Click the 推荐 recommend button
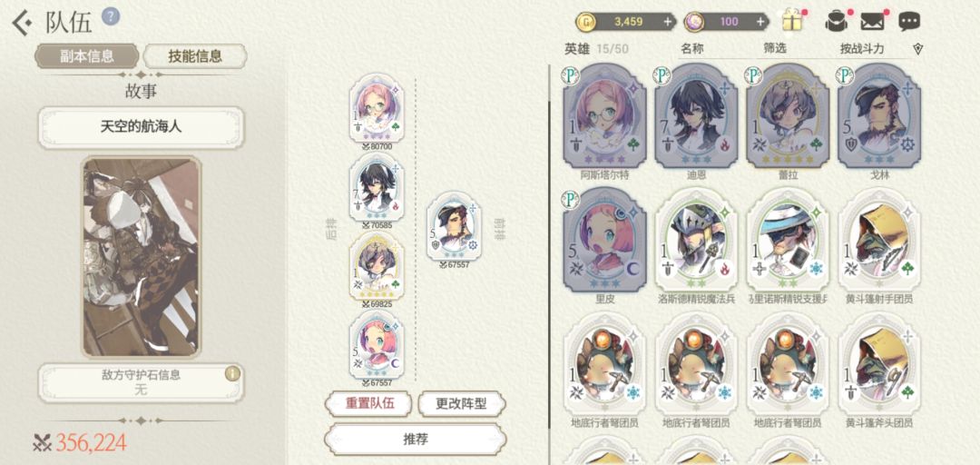This screenshot has height=465, width=980. point(416,439)
